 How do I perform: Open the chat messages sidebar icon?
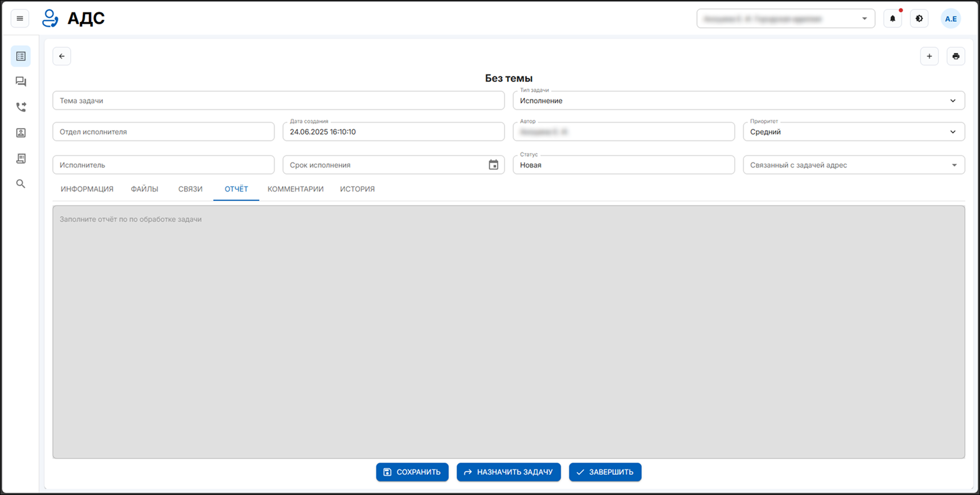pyautogui.click(x=21, y=82)
